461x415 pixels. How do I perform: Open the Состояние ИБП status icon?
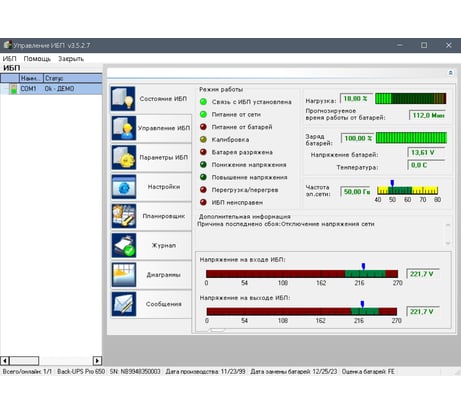coord(124,99)
